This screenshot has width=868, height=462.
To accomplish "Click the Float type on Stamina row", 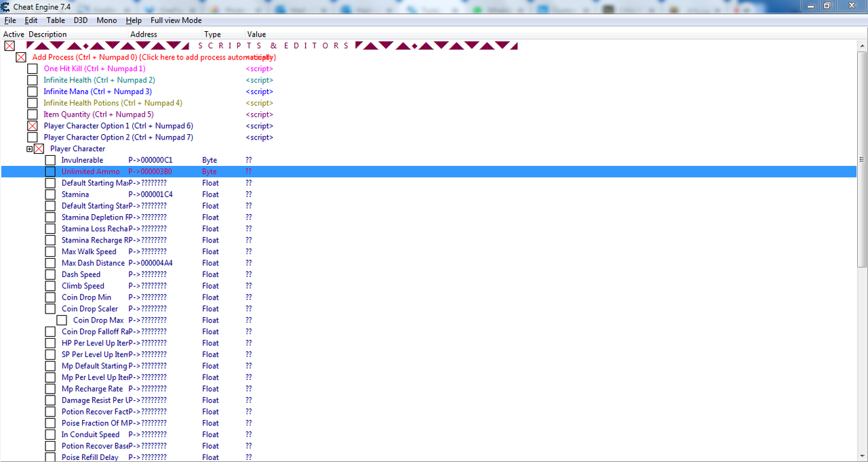I will (210, 195).
